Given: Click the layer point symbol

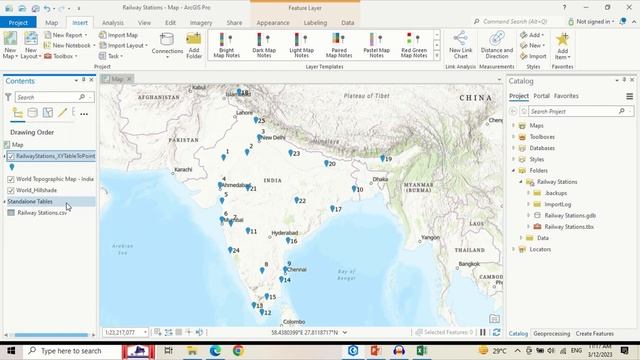Looking at the screenshot, I should pos(12,167).
